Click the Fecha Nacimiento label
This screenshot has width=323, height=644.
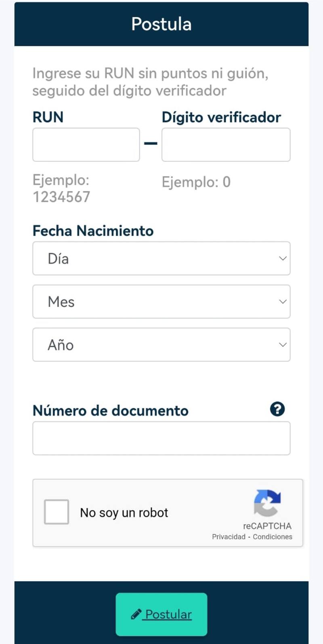[93, 231]
